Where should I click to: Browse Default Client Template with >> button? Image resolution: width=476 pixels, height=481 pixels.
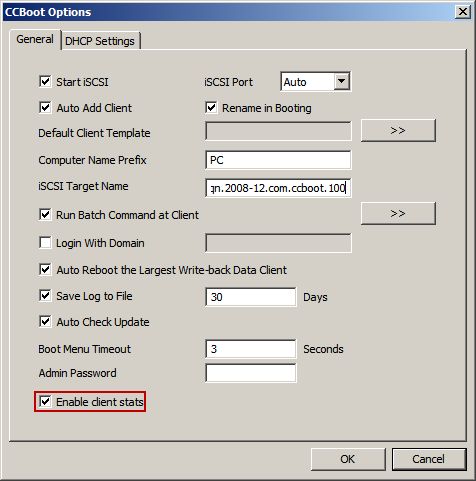[398, 130]
